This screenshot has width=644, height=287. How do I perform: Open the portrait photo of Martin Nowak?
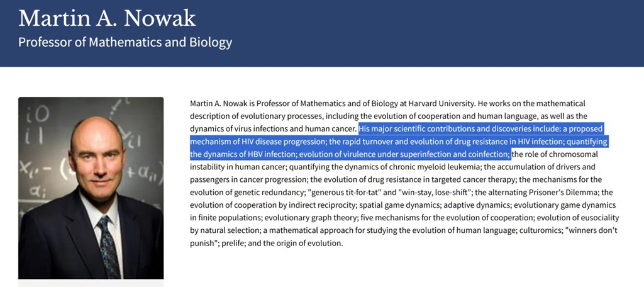(x=91, y=187)
